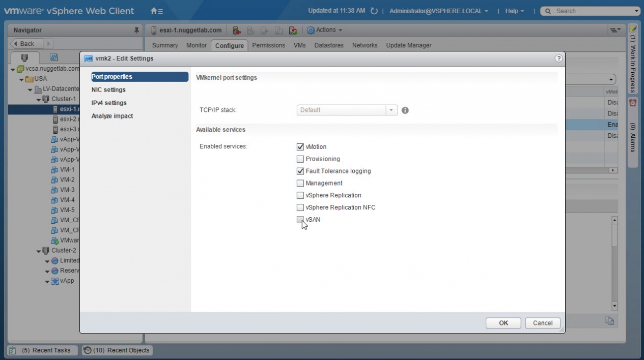Click the red-arrow host toolbar icon

coord(236,30)
